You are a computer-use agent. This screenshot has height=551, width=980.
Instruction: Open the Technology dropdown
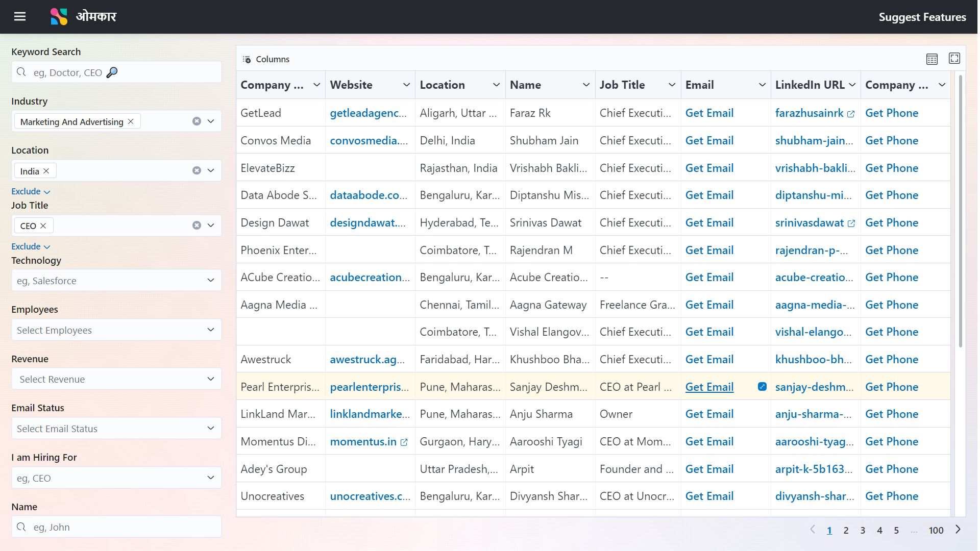click(x=116, y=281)
